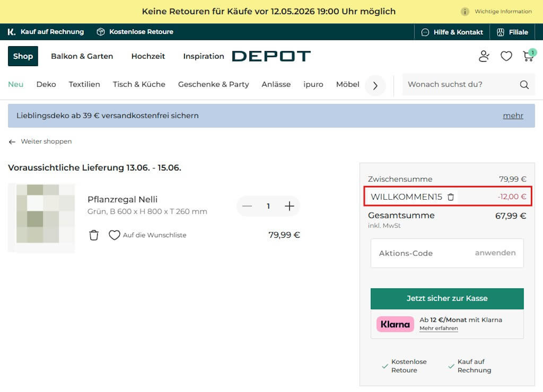Open the Hilfe & Kontakt link
This screenshot has width=543, height=392.
tap(458, 32)
